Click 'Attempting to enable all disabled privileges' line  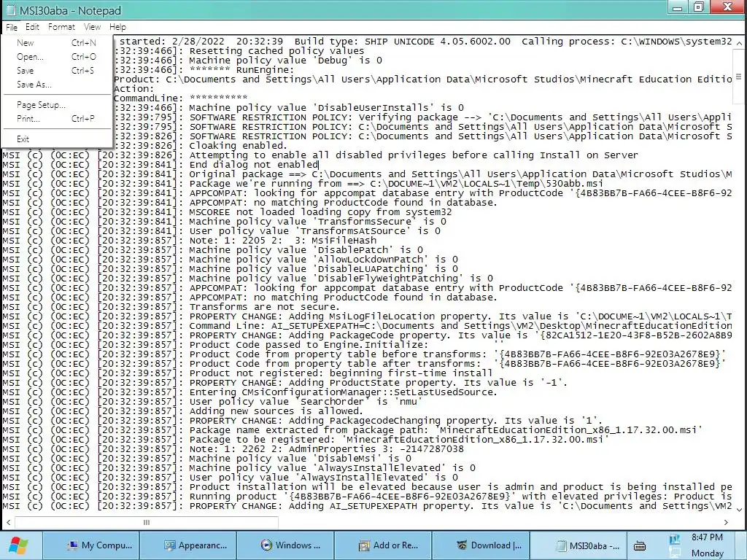coord(414,155)
